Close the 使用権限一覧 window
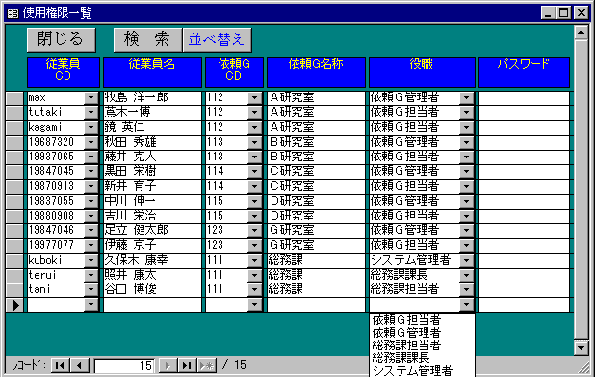Viewport: 595px width, 377px height. [581, 13]
